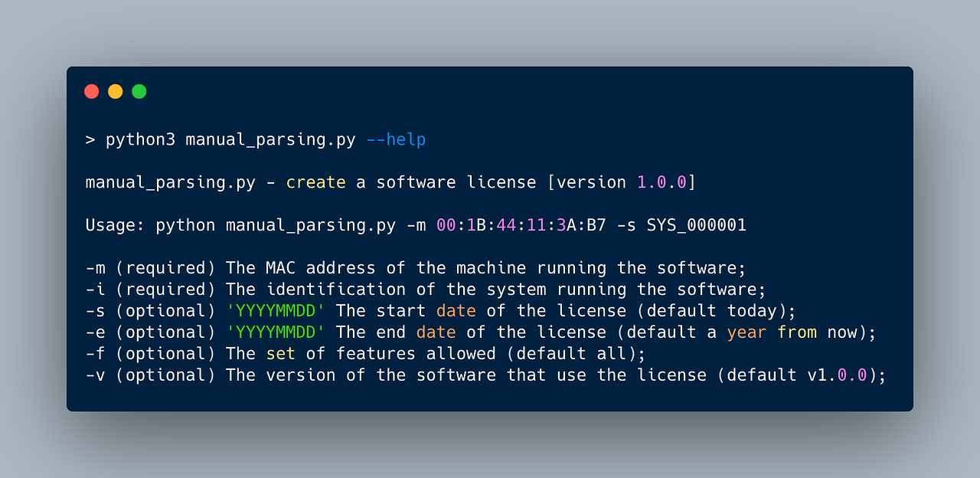Image resolution: width=980 pixels, height=478 pixels.
Task: Click the -e end date option
Action: pos(96,332)
